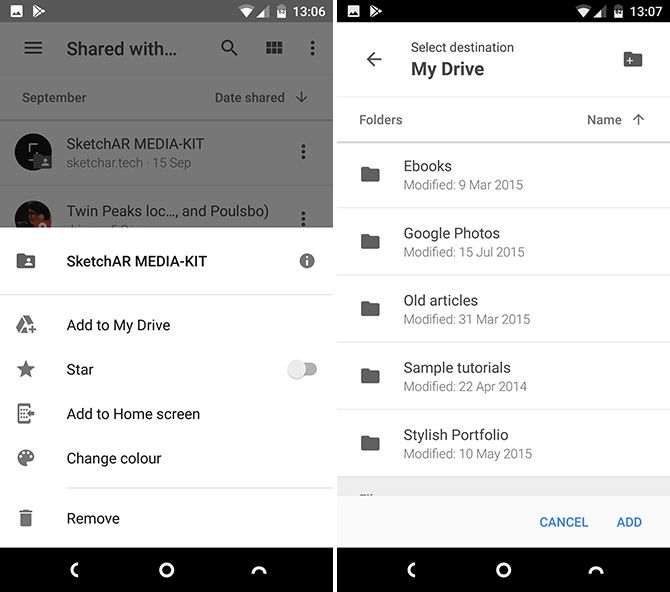Open the Sample tutorials folder
The image size is (670, 592).
[x=503, y=376]
